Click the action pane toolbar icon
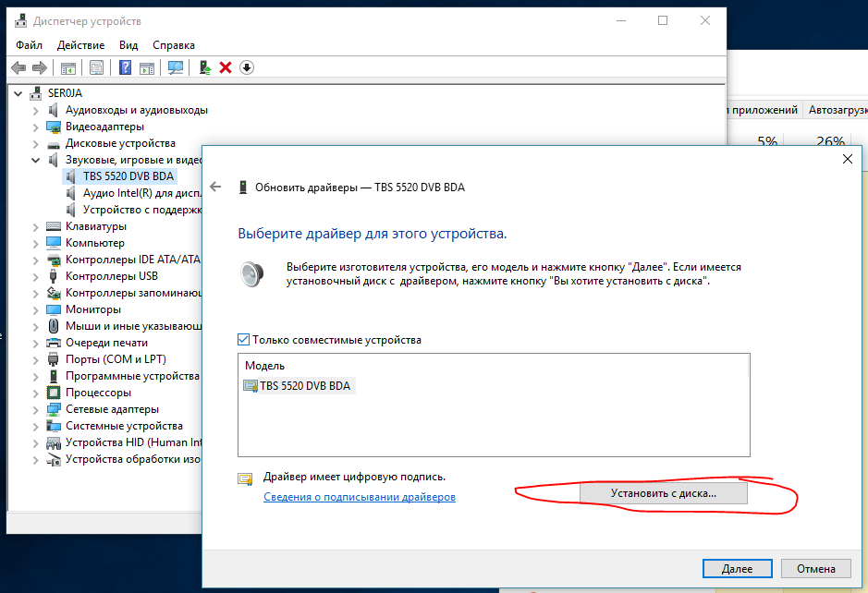Screen dimensions: 868x593 [x=147, y=67]
